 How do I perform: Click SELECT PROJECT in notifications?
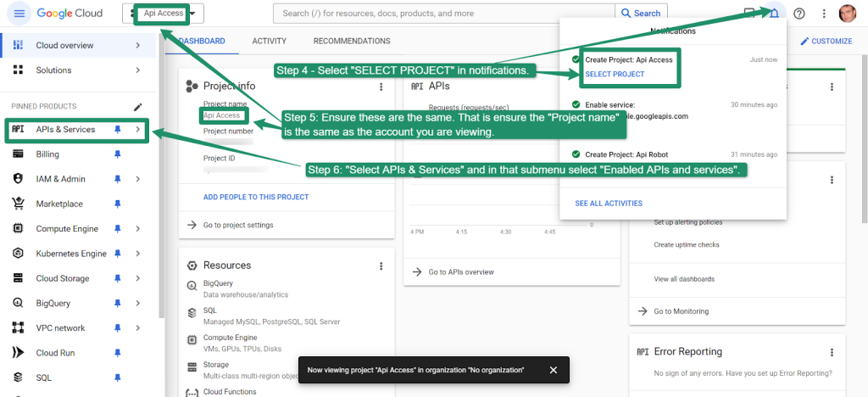(x=615, y=75)
